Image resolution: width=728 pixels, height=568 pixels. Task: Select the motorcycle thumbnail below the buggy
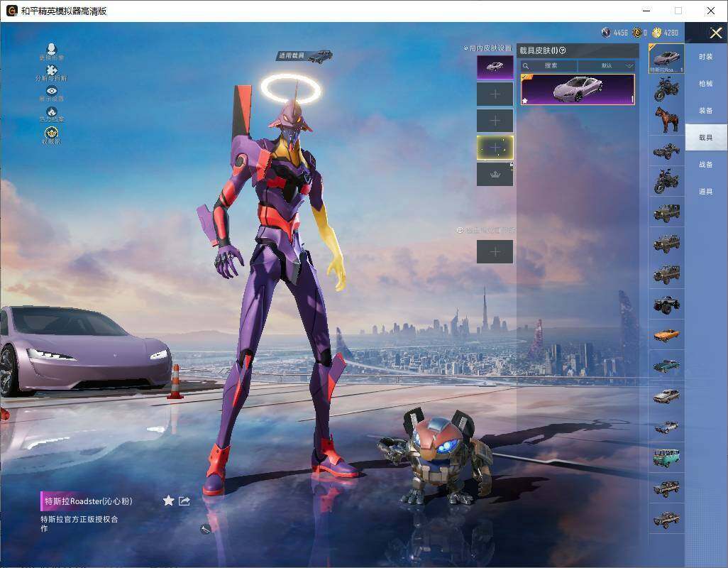(666, 181)
